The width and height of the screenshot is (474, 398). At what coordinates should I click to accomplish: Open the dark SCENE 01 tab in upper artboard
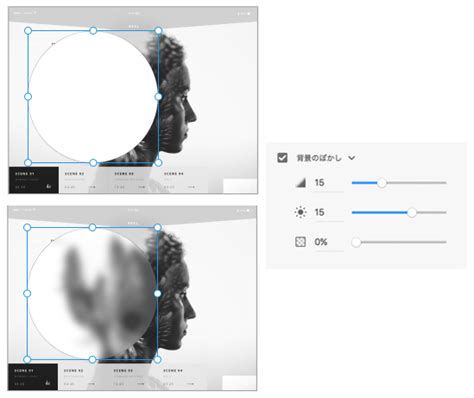coord(34,180)
